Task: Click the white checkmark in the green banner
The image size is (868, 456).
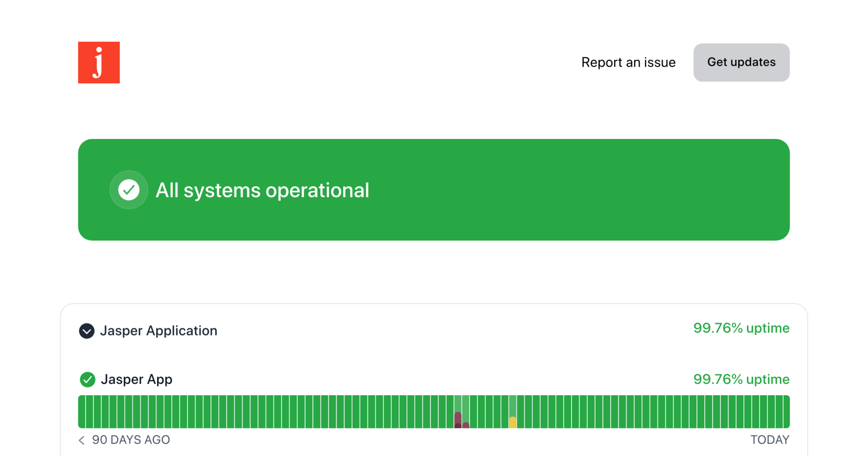Action: 129,190
